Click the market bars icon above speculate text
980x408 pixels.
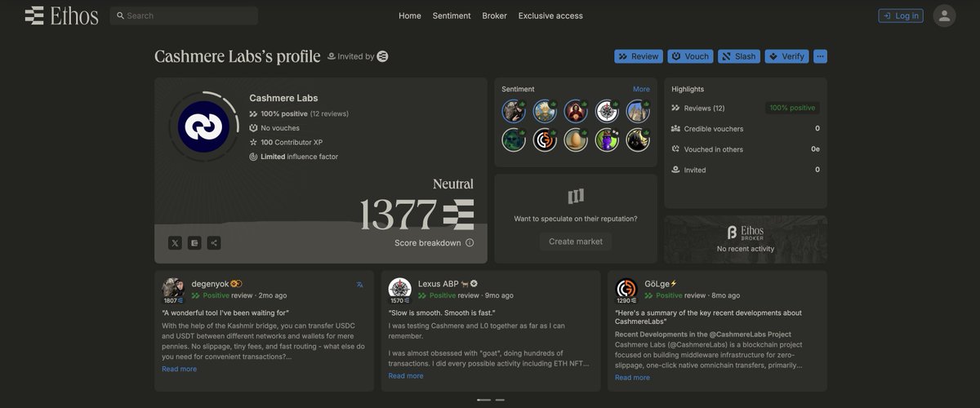[576, 197]
